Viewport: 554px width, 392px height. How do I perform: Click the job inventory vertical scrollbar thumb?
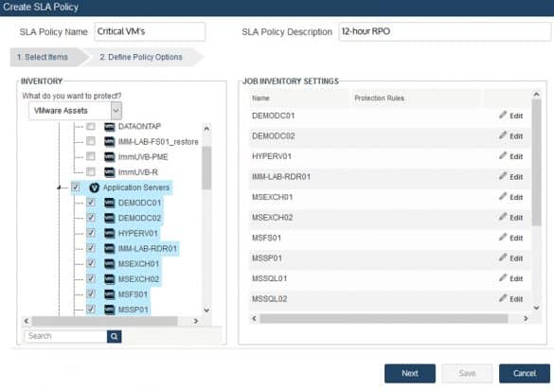(x=536, y=163)
